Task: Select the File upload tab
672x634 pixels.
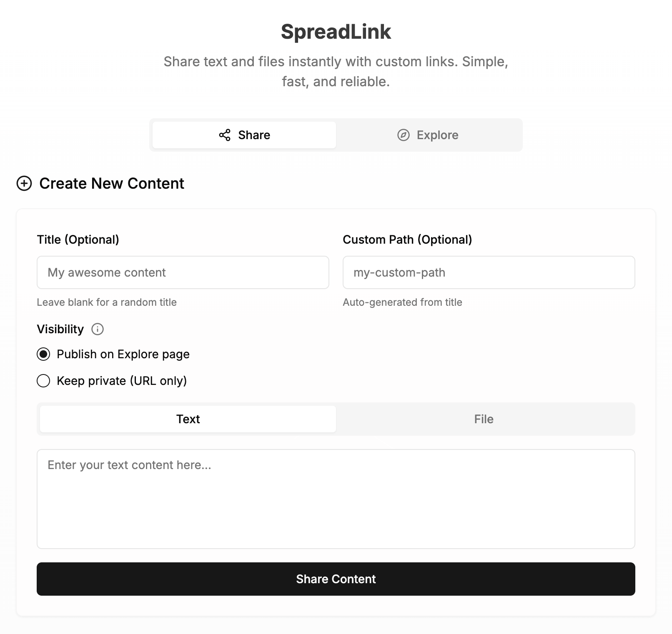Action: pyautogui.click(x=484, y=419)
